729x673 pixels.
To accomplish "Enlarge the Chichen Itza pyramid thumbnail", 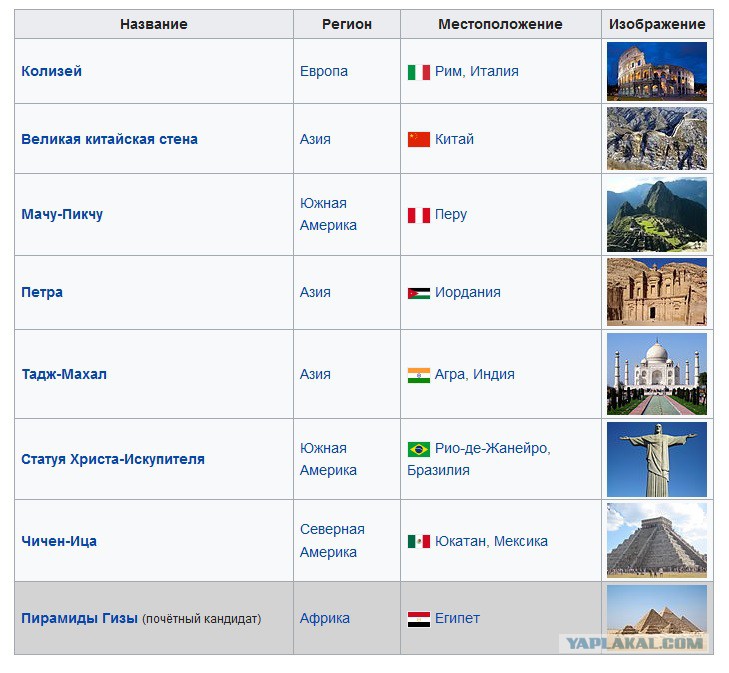I will [x=656, y=540].
